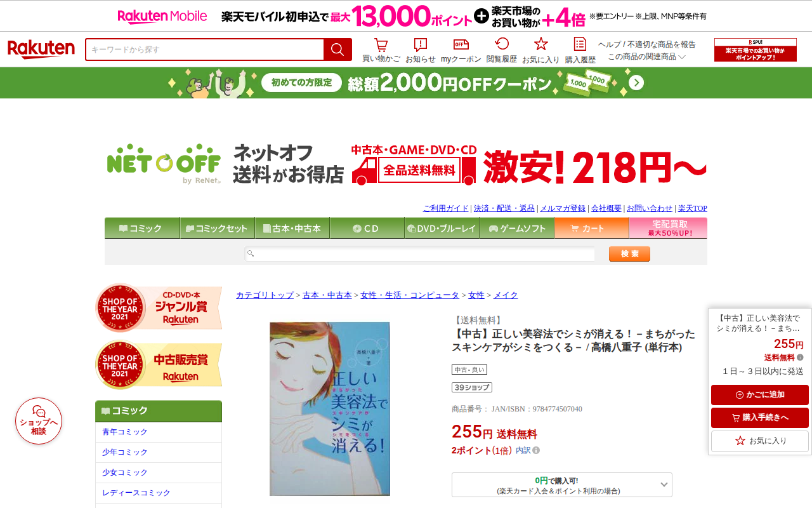This screenshot has height=508, width=812.
Task: Switch to the DVD・ブルーレイ tab
Action: pyautogui.click(x=442, y=228)
